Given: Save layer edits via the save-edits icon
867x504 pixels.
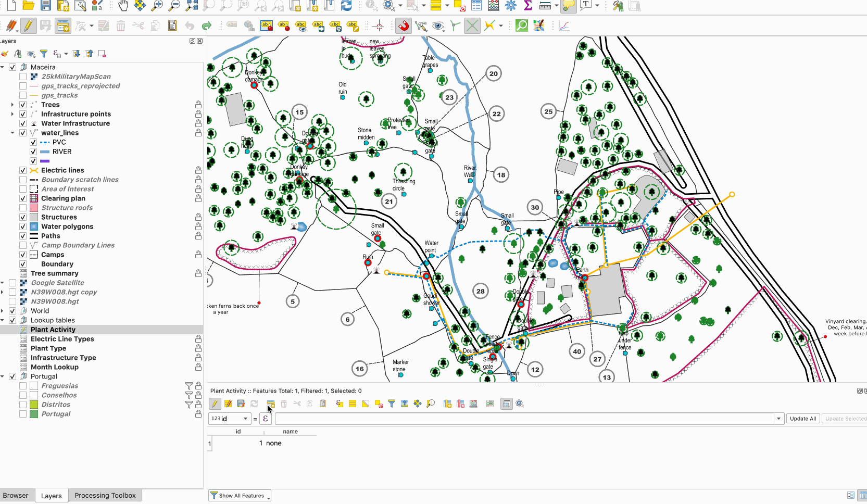Looking at the screenshot, I should 241,404.
